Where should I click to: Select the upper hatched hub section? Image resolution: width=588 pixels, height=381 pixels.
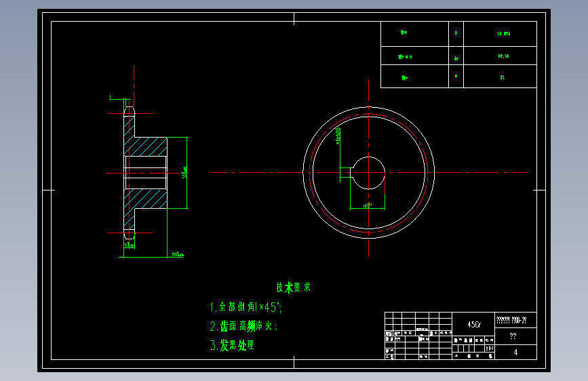146,146
